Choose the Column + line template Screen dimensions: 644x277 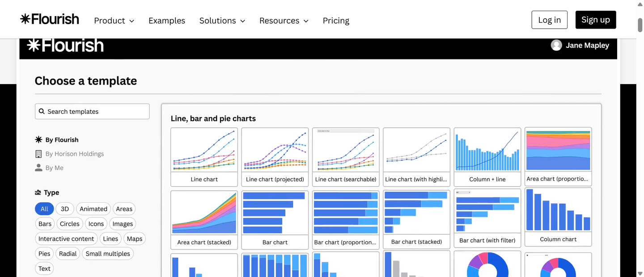[487, 157]
